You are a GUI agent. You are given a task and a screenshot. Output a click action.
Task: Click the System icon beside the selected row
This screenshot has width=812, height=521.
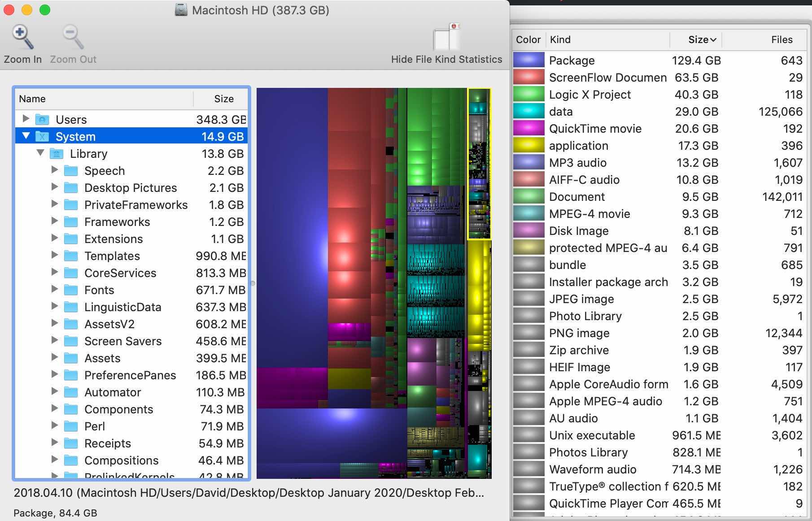tap(43, 136)
